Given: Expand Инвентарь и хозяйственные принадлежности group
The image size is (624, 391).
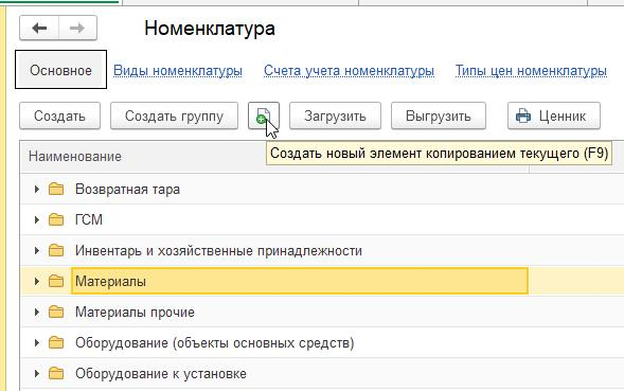Looking at the screenshot, I should click(37, 251).
